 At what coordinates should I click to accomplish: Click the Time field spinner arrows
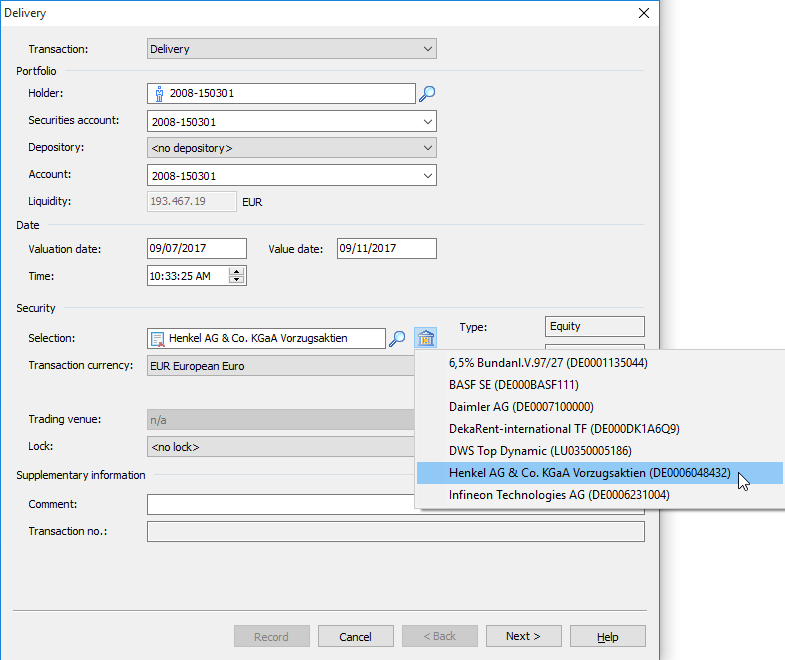point(237,276)
